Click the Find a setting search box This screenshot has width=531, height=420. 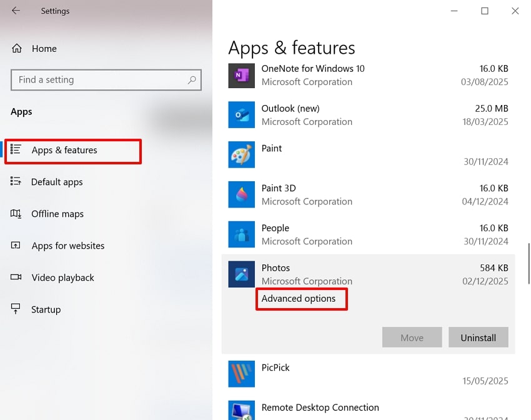click(106, 80)
